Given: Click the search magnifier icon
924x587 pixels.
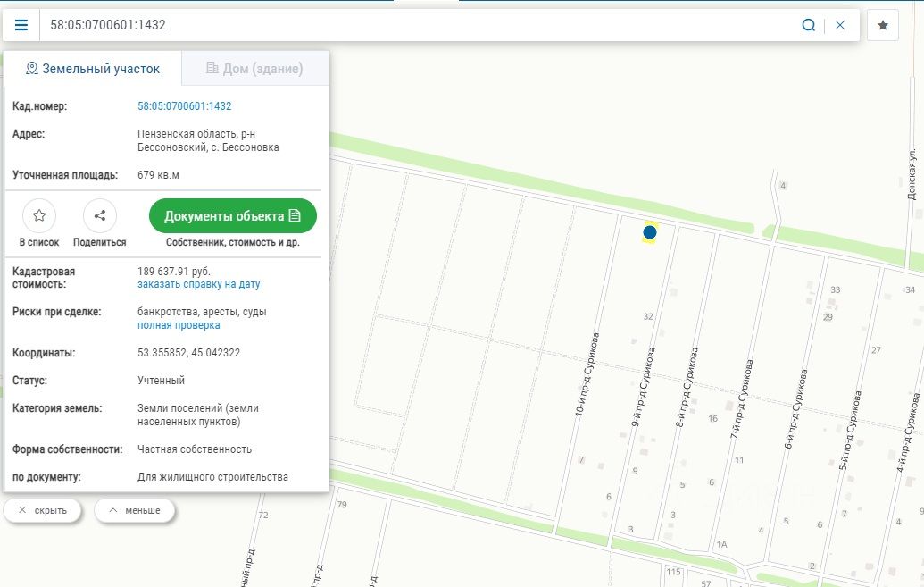Looking at the screenshot, I should (808, 25).
